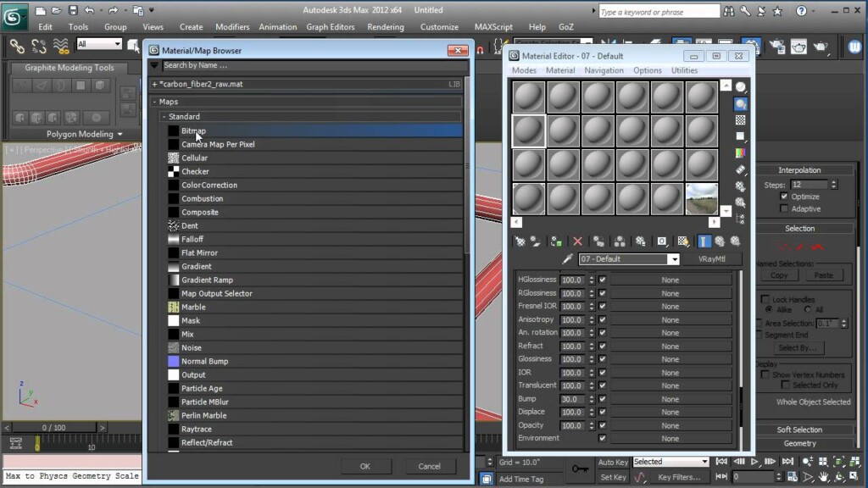This screenshot has width=868, height=488.
Task: Select the Bitmap entry in the maps list
Action: tap(193, 130)
